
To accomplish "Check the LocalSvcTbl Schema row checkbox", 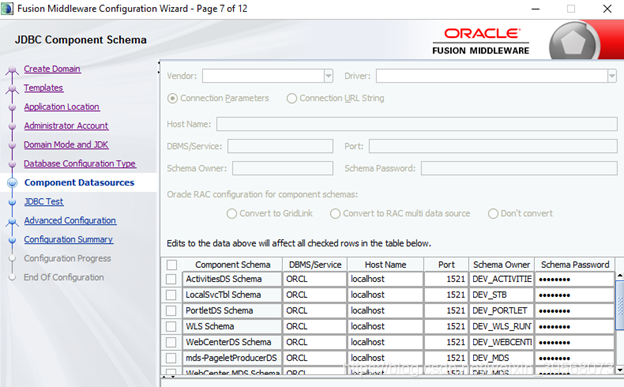I will click(x=171, y=295).
